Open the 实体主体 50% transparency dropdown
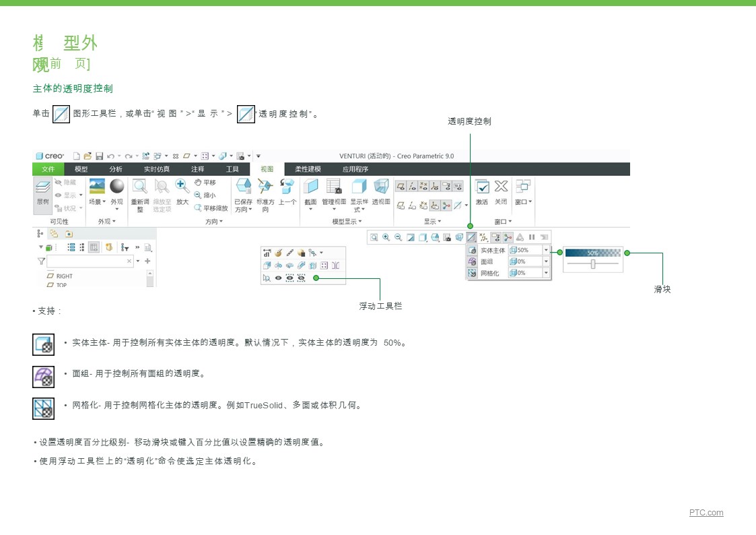This screenshot has width=756, height=535. tap(546, 250)
